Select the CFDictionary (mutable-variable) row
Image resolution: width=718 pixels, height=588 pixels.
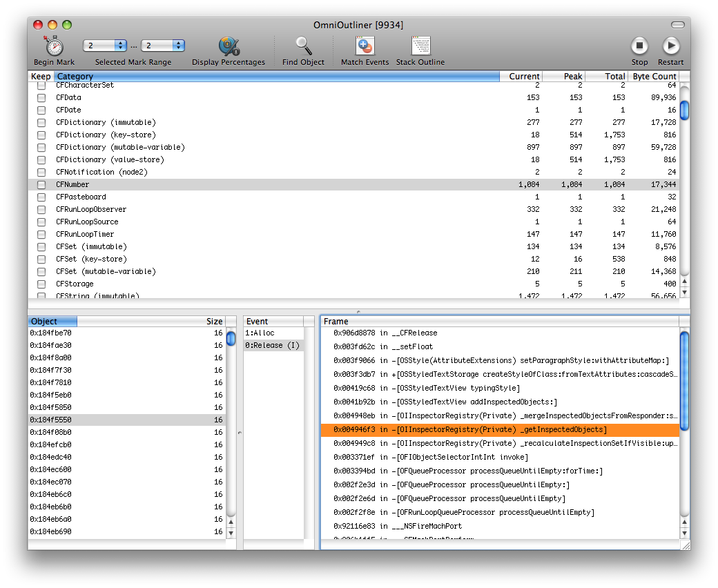pyautogui.click(x=353, y=147)
